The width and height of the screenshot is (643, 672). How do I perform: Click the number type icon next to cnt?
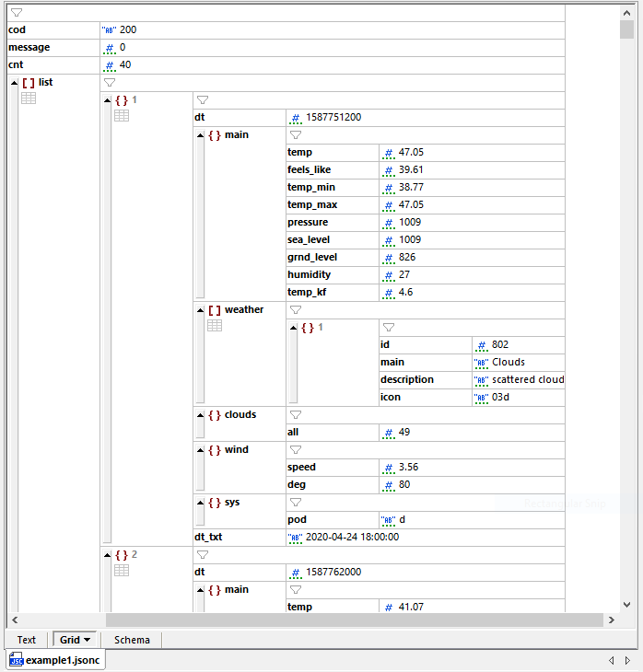pyautogui.click(x=109, y=65)
